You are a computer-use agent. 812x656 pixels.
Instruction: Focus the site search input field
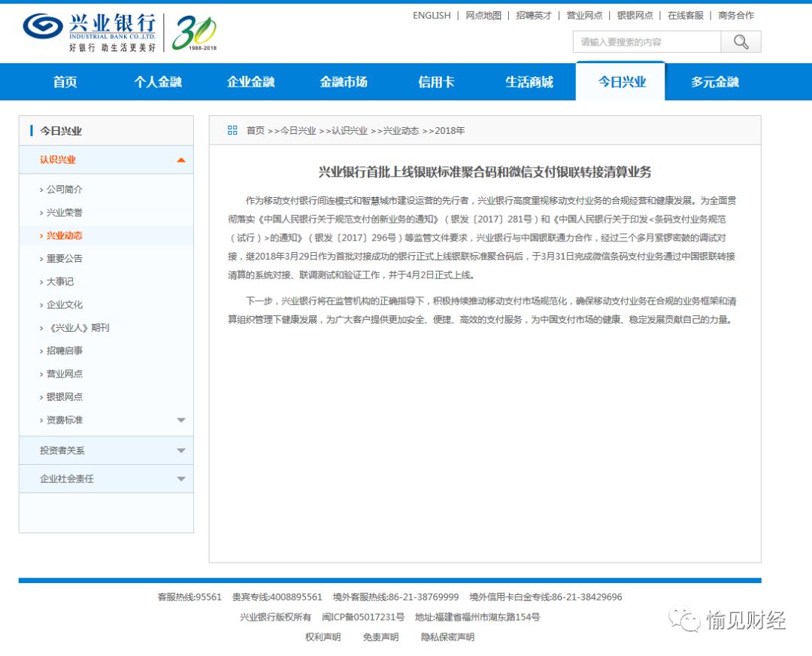click(x=647, y=42)
